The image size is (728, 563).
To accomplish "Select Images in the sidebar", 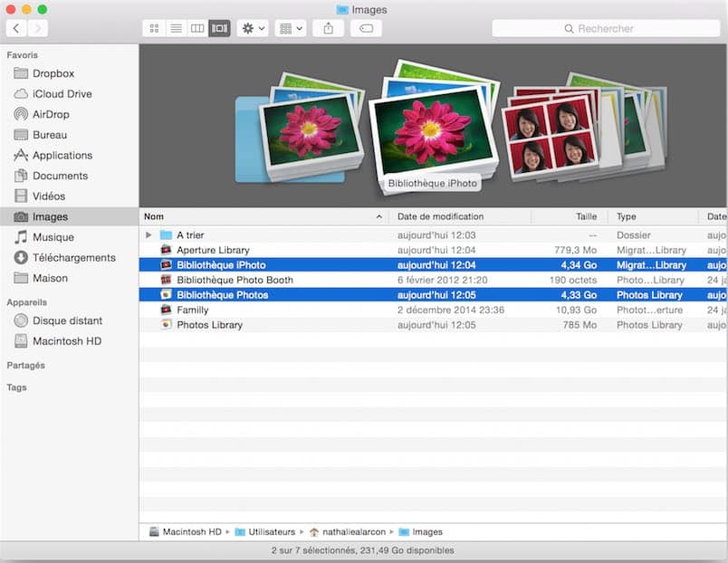I will [x=70, y=216].
